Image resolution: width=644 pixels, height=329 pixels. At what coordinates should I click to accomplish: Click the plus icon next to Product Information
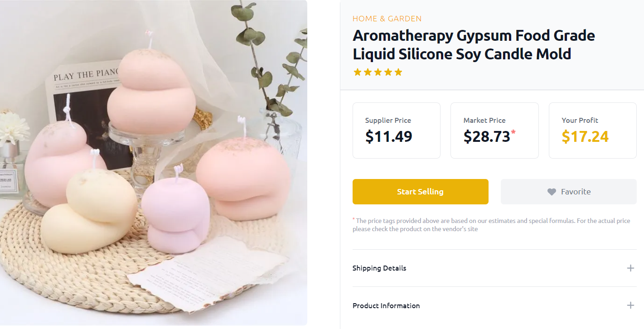pyautogui.click(x=630, y=305)
